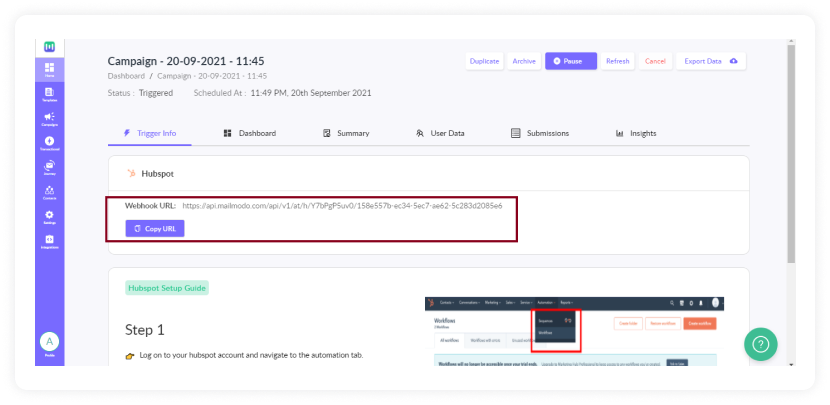Click the red Cancel button

point(655,61)
